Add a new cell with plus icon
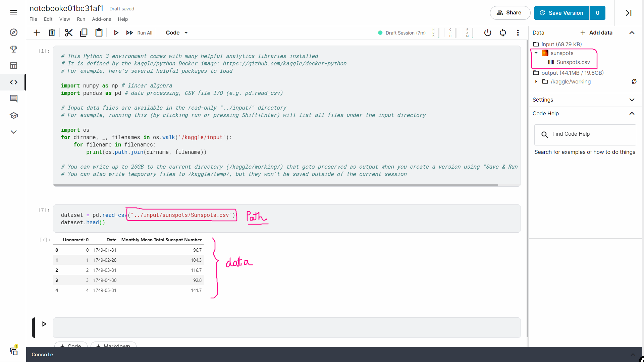 37,33
